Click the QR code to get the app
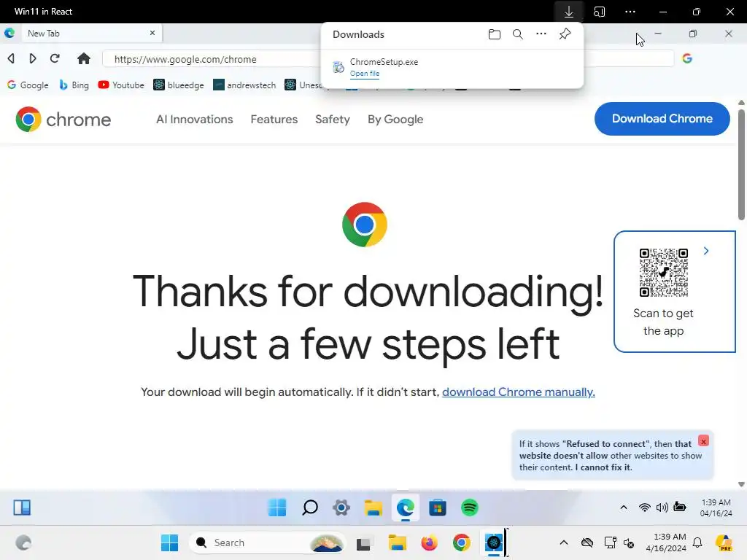The height and width of the screenshot is (560, 747). click(x=664, y=273)
